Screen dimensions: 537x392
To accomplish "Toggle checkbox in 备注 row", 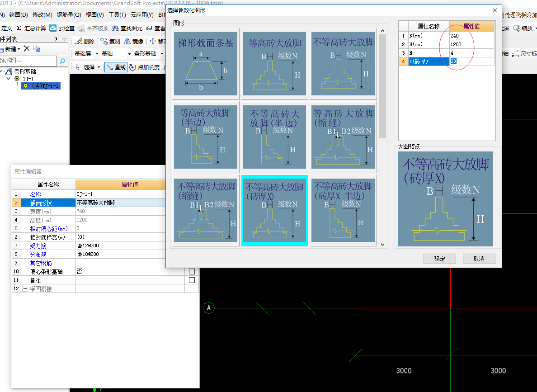I will point(192,280).
